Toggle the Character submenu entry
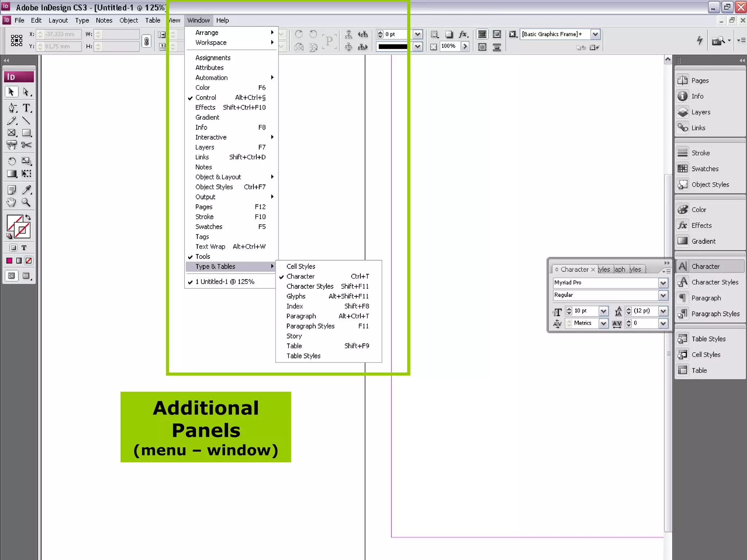The image size is (747, 560). pyautogui.click(x=328, y=276)
